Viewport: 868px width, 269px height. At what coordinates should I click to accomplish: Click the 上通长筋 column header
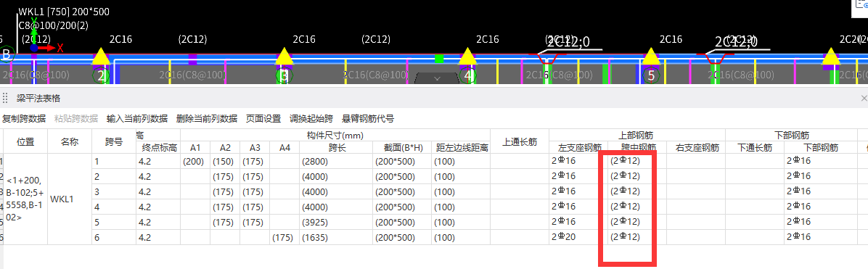519,141
